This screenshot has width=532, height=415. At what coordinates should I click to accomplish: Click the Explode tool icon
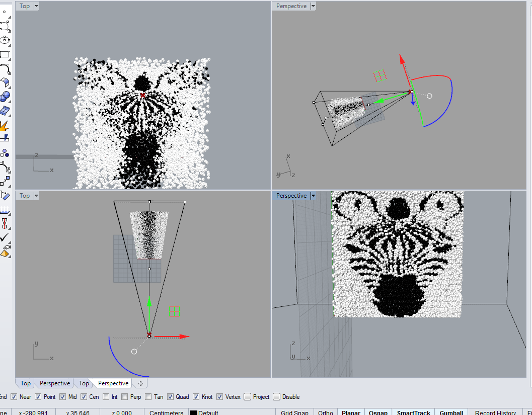(x=5, y=125)
